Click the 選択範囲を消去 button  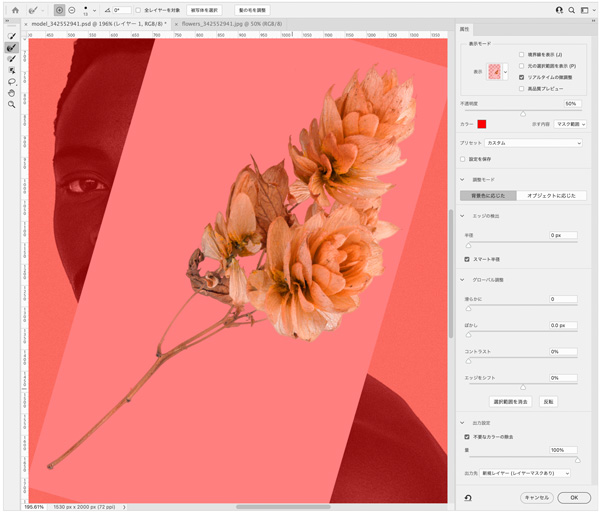pyautogui.click(x=510, y=402)
